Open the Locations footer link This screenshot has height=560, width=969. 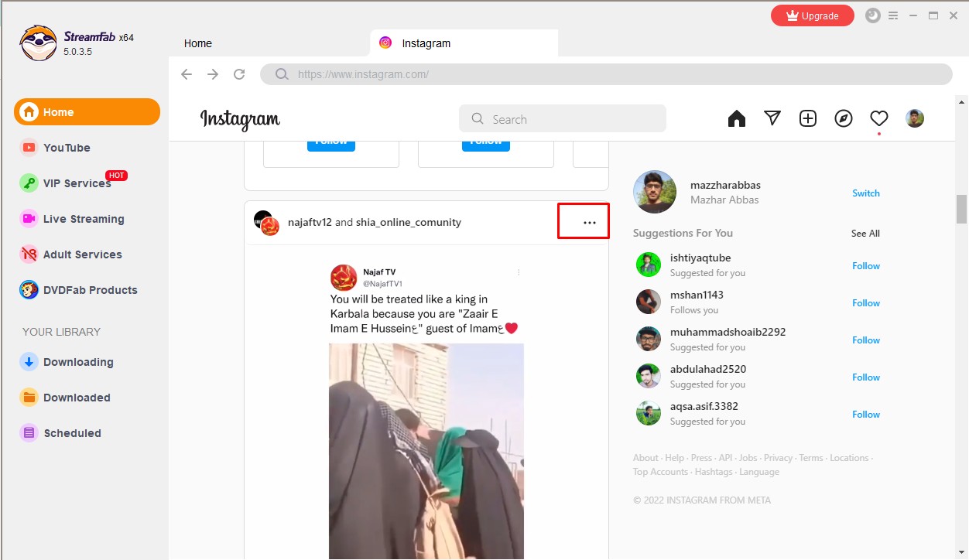pos(849,458)
